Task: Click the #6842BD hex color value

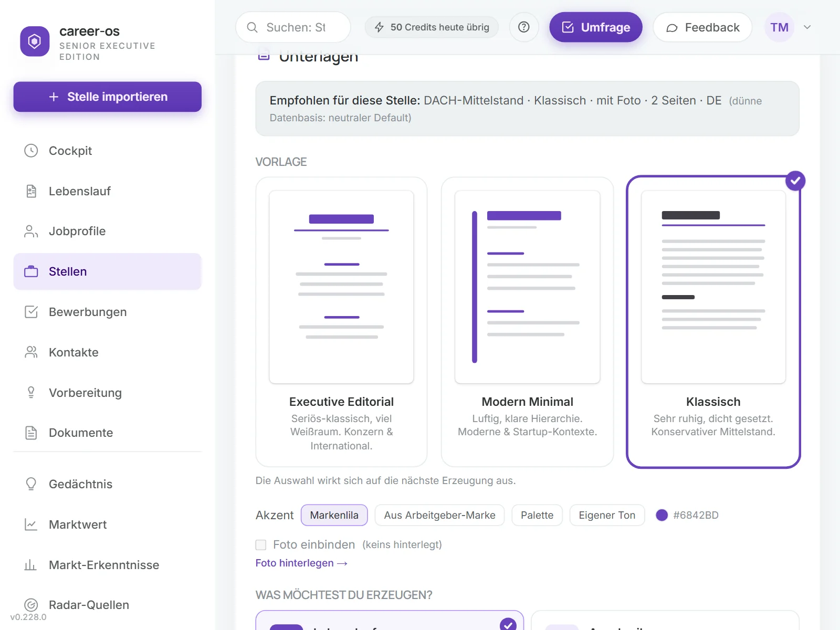Action: pos(696,515)
